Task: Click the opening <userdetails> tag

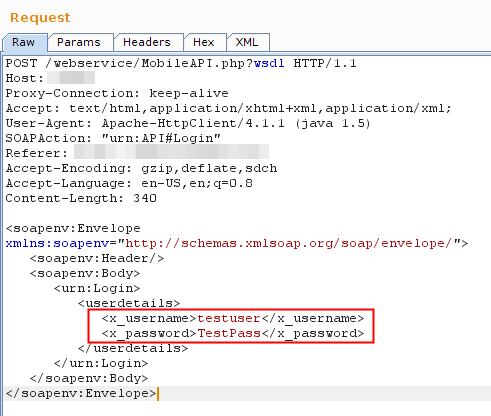Action: [129, 303]
